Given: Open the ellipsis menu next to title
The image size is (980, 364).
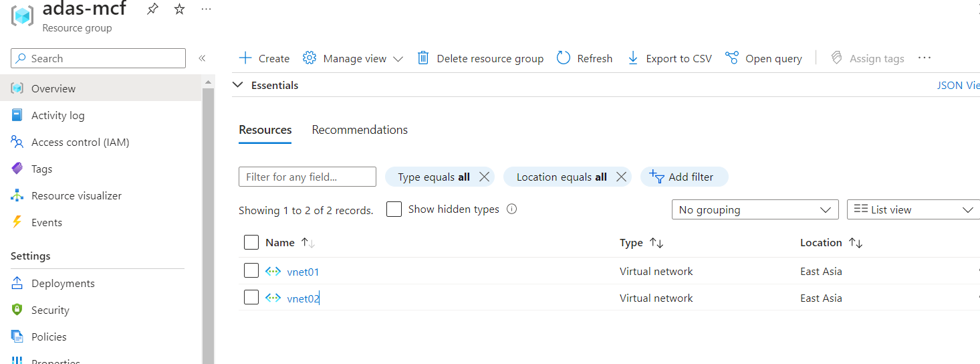Looking at the screenshot, I should [206, 9].
